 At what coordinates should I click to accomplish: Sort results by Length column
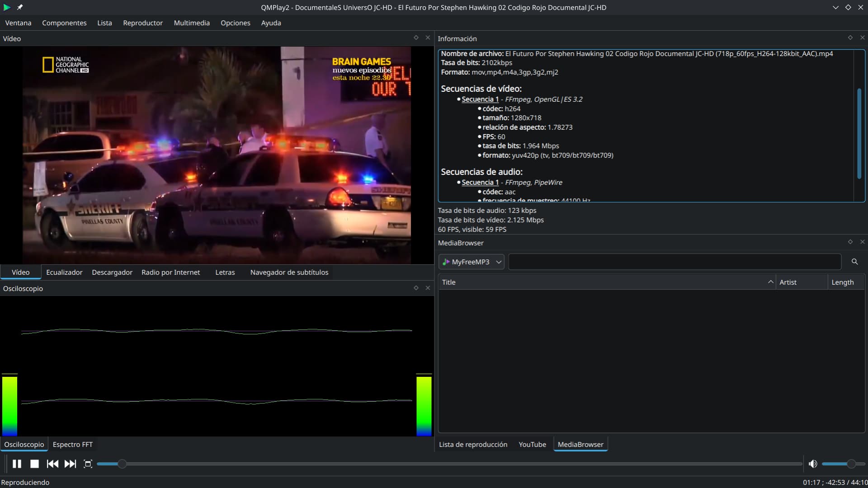(846, 282)
